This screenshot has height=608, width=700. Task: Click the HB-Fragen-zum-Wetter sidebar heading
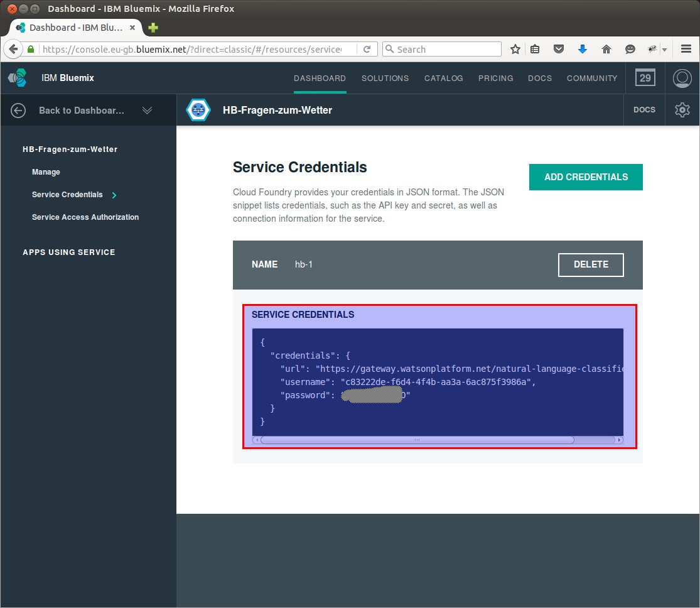point(70,149)
